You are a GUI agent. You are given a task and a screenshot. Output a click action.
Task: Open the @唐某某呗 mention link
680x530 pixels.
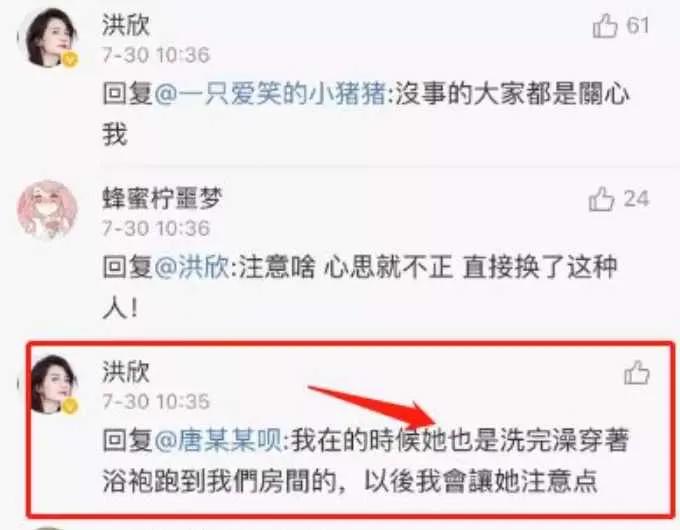218,441
